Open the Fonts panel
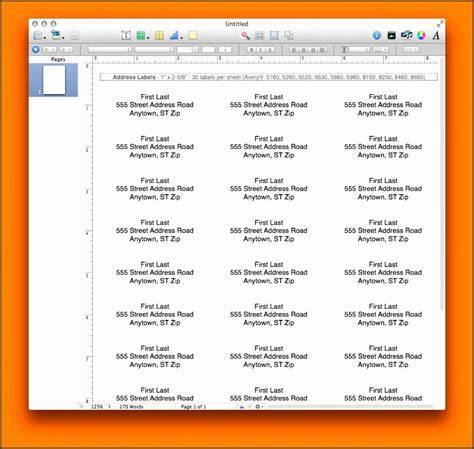Screen dimensions: 474x449 (x=436, y=35)
